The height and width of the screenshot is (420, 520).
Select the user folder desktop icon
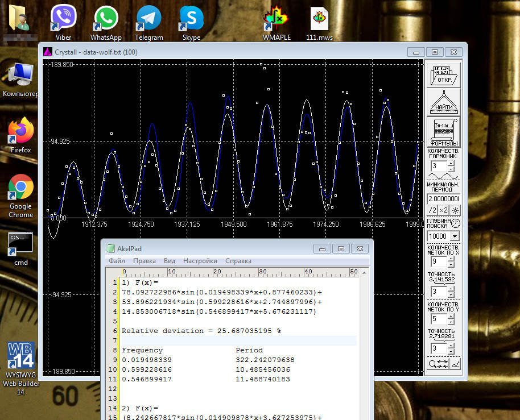click(19, 22)
